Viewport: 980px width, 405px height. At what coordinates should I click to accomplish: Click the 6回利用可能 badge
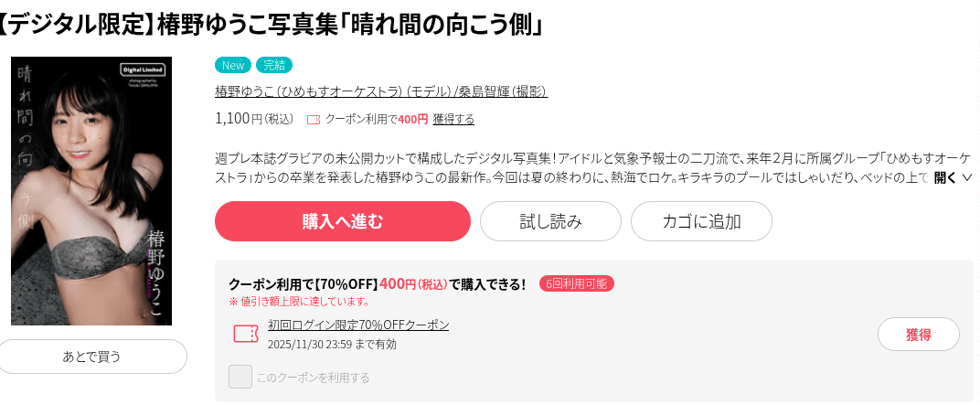(576, 283)
